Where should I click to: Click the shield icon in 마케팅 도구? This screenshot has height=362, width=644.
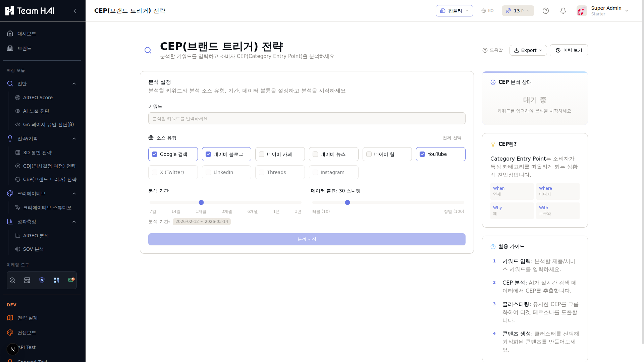tap(42, 280)
